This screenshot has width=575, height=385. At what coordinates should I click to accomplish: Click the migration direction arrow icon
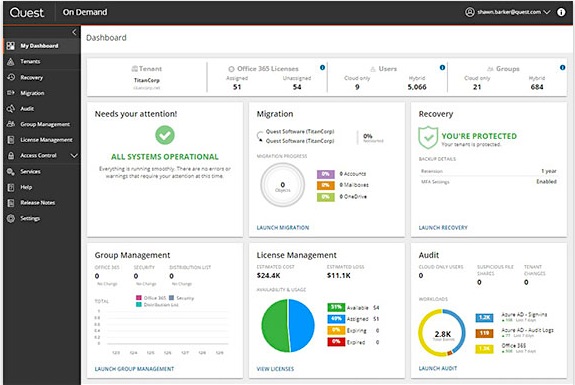pyautogui.click(x=260, y=136)
